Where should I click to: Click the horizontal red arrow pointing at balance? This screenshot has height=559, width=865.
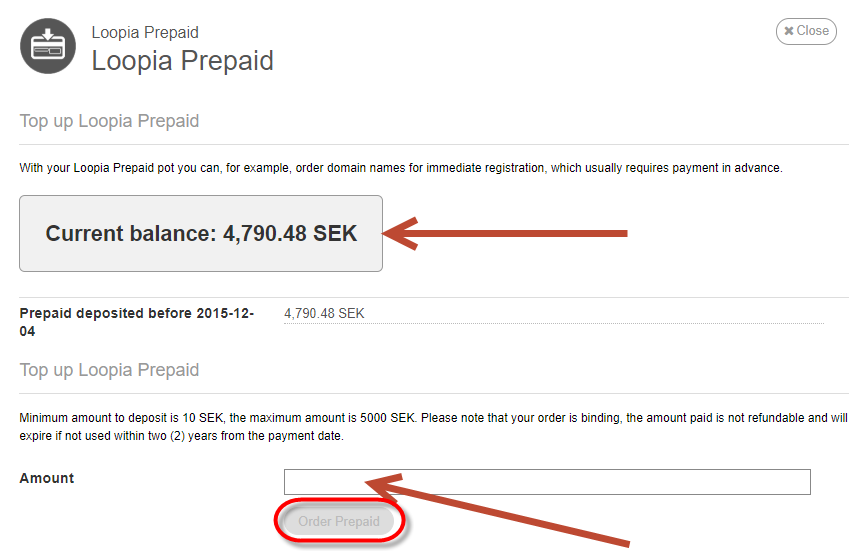coord(505,233)
